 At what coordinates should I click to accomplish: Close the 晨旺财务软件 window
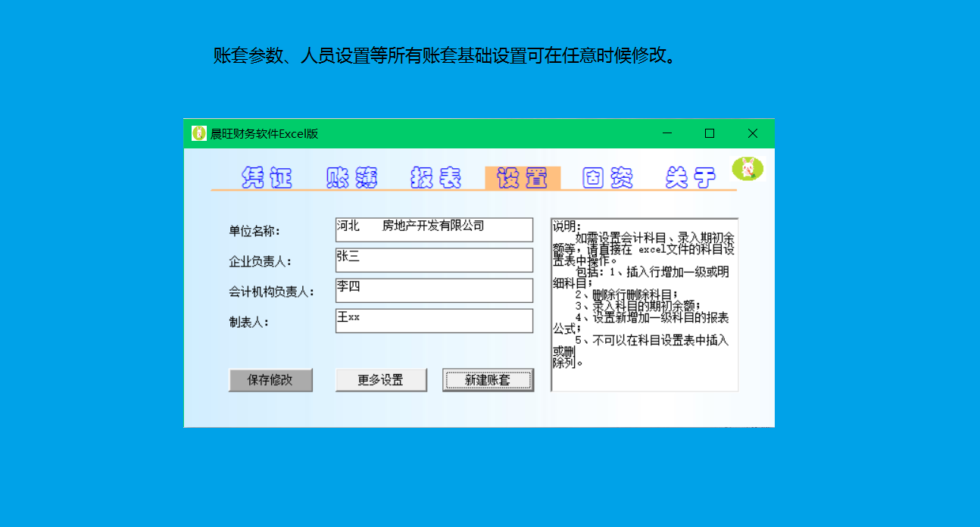(x=752, y=133)
